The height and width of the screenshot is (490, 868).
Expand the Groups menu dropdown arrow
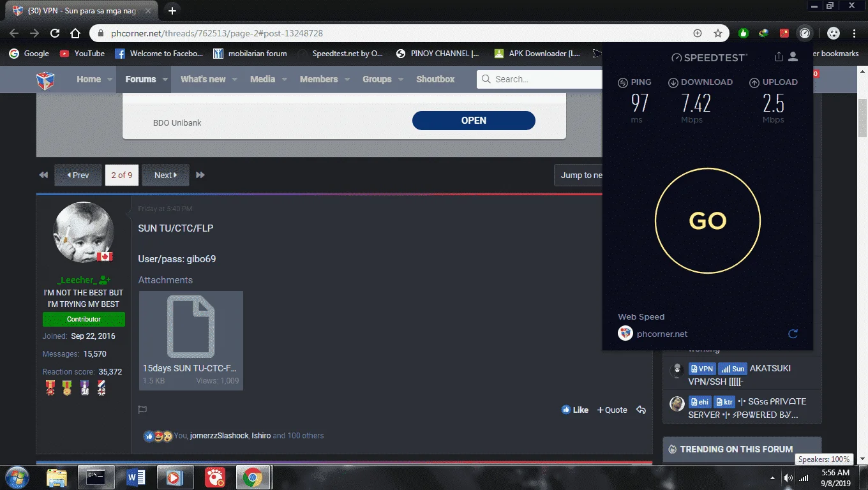[401, 79]
